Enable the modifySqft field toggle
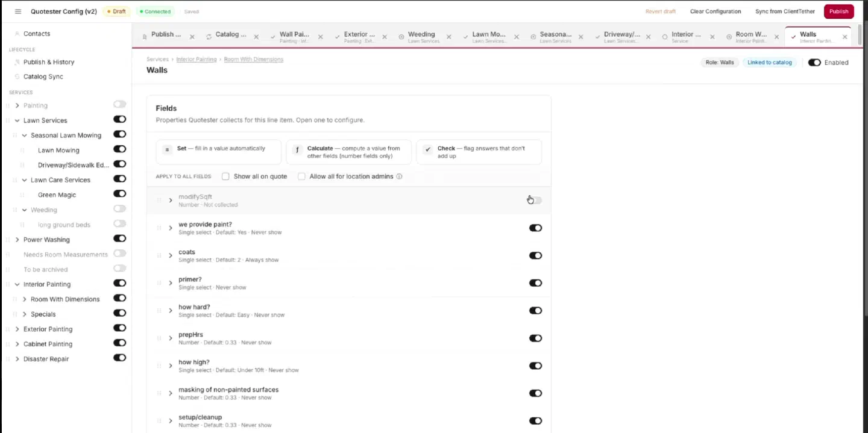 (x=535, y=201)
